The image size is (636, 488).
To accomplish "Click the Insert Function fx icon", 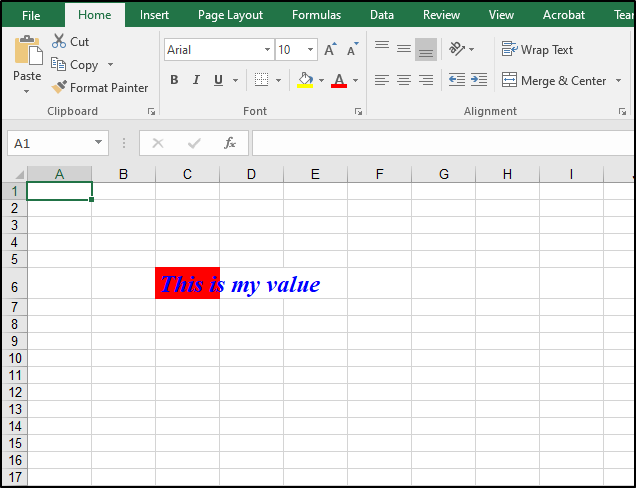I will coord(229,143).
